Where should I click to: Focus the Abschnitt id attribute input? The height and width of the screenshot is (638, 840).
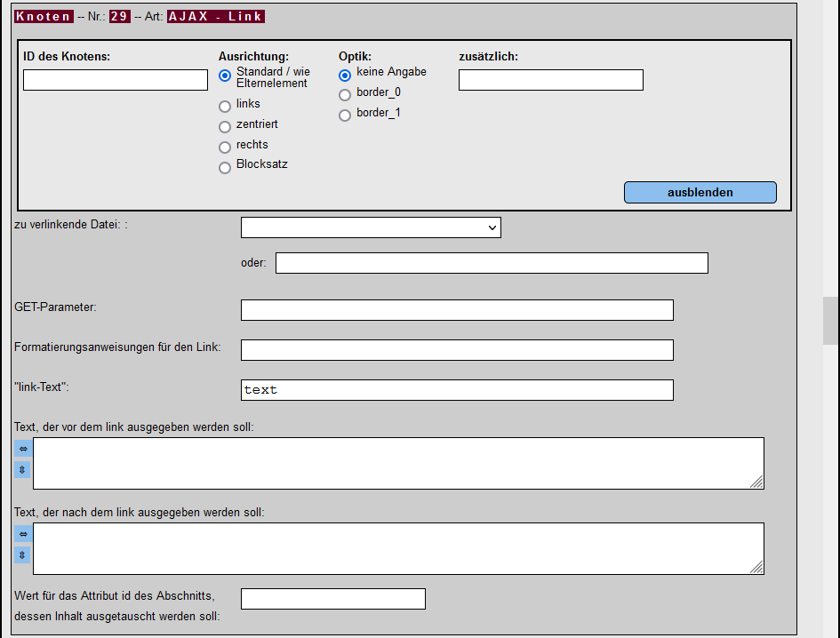(333, 599)
